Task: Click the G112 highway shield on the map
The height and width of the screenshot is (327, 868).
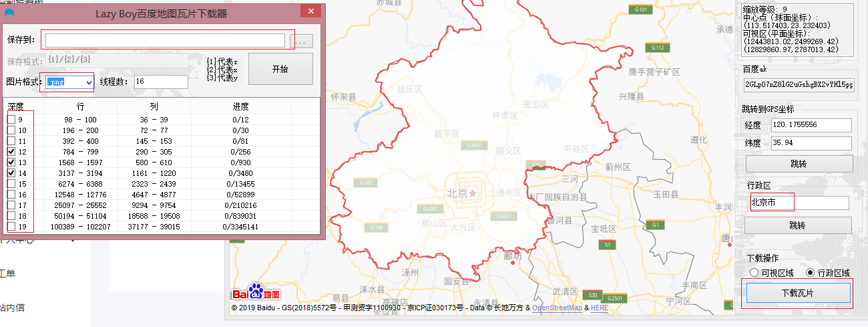Action: 657,47
